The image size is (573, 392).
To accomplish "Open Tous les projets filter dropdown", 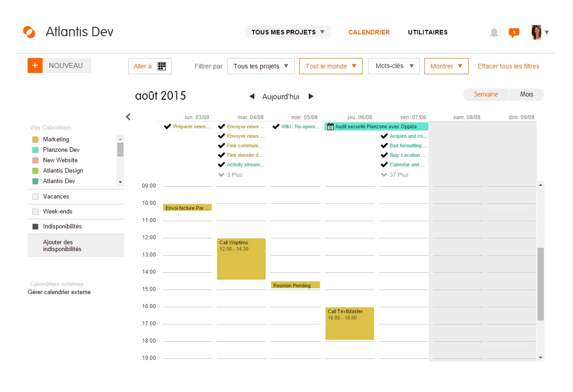I will click(x=261, y=66).
